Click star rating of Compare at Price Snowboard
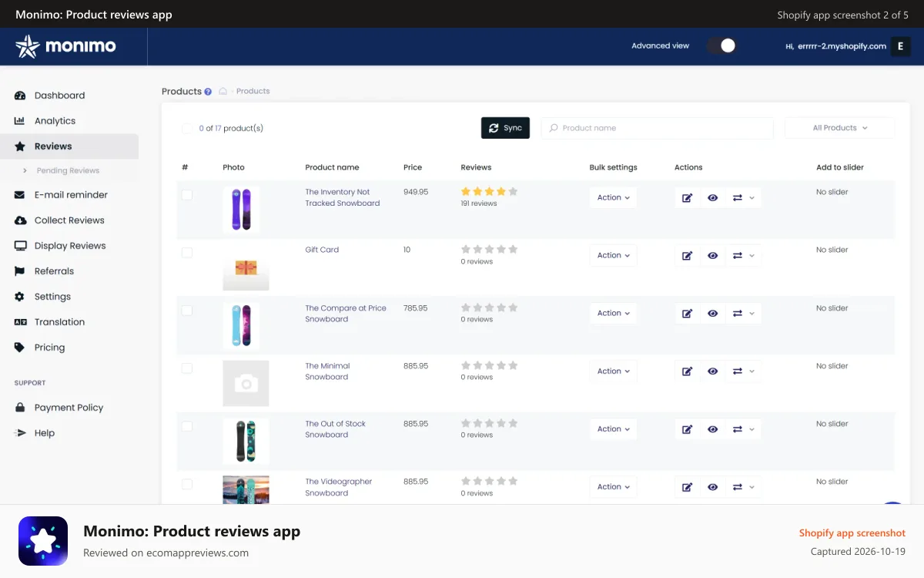 point(489,307)
